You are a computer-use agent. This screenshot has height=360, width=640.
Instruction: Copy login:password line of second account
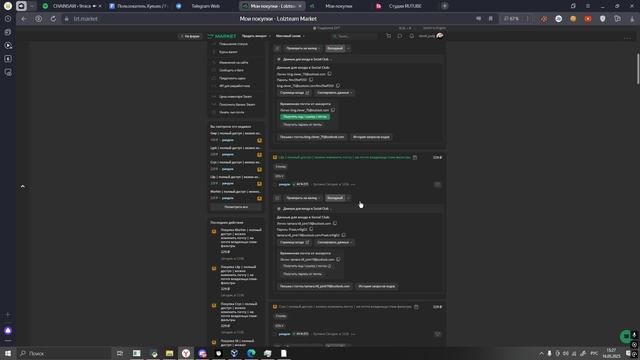[x=343, y=235]
